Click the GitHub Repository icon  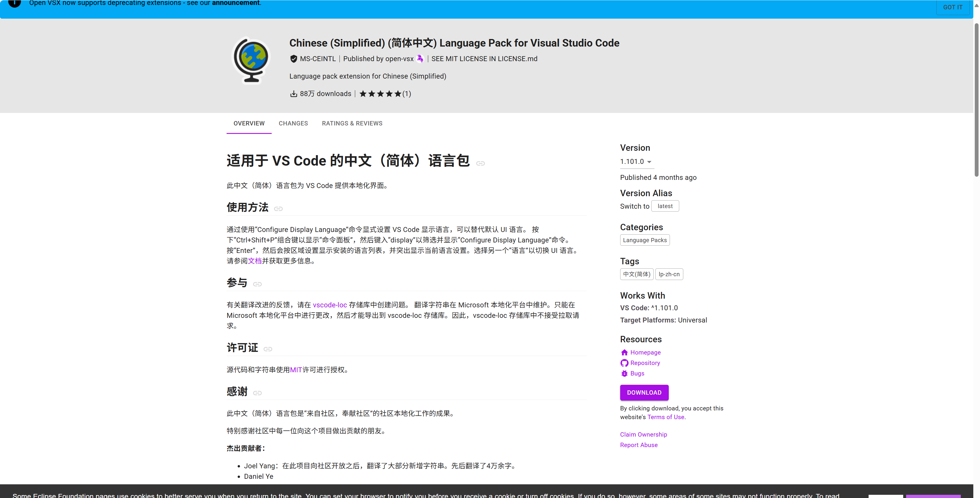[x=624, y=363]
